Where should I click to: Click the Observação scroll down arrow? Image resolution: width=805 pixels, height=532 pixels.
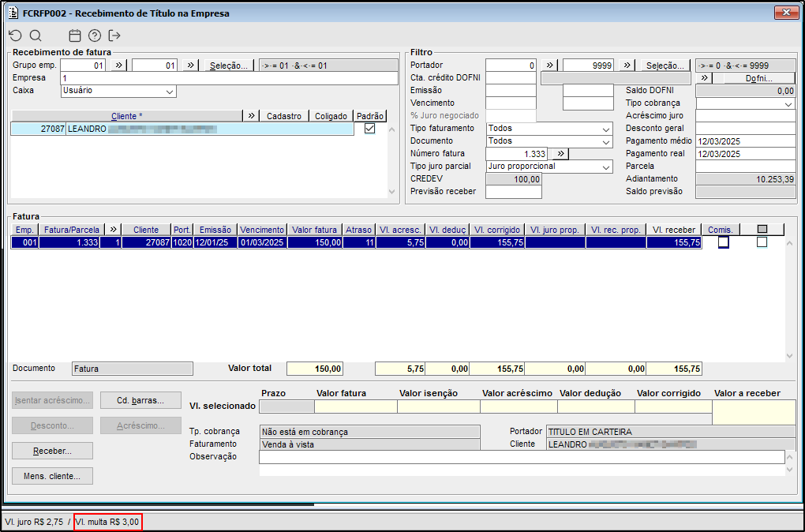pyautogui.click(x=789, y=470)
